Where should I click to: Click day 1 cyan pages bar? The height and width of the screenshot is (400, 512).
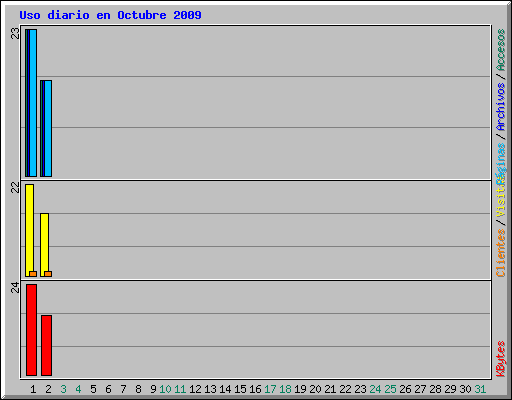pyautogui.click(x=33, y=103)
